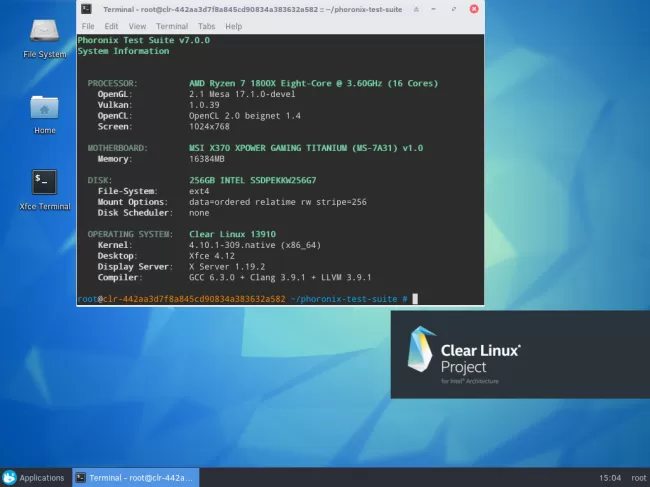Click the 'AMD Ryzen 7 1800X Eight-Core' processor line
Screen dimensions: 650x487
click(313, 83)
